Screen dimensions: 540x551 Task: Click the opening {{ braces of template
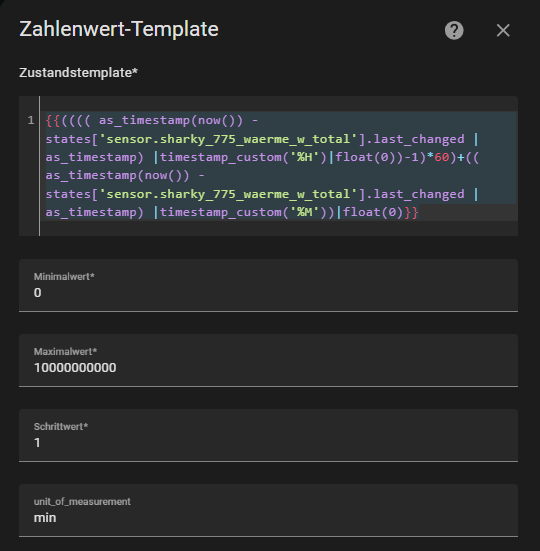click(x=53, y=121)
